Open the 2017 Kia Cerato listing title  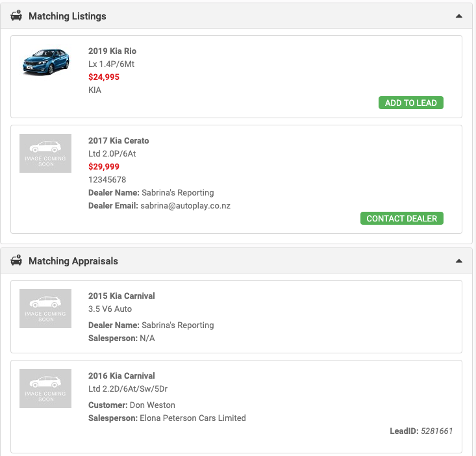[119, 141]
